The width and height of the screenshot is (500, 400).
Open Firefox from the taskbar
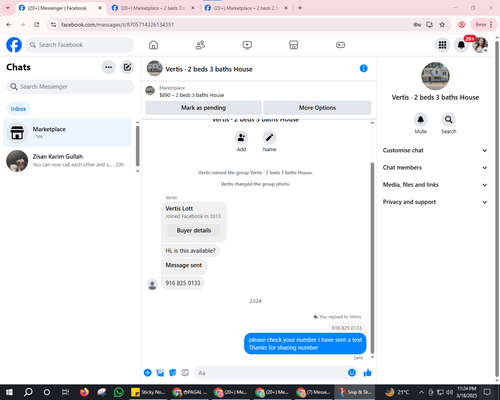(84, 392)
